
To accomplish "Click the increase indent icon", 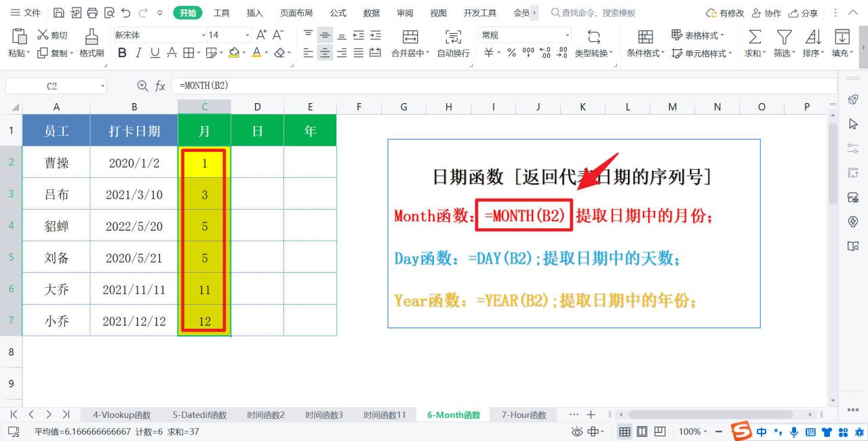I will click(x=375, y=35).
